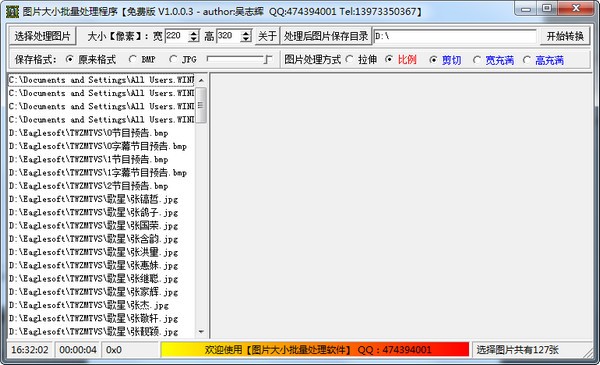Decrease width with the down stepper arrow
The height and width of the screenshot is (365, 600).
tap(194, 39)
